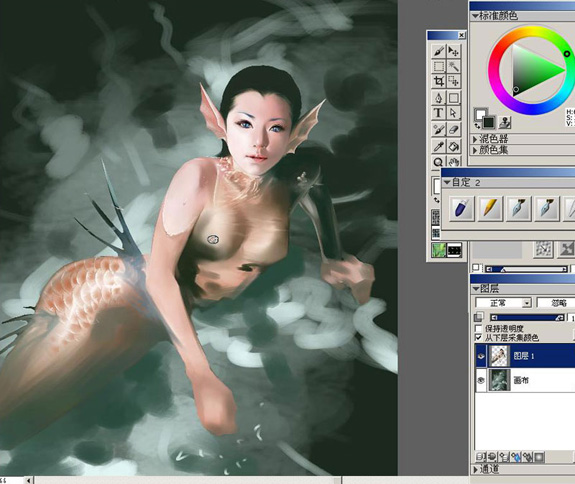The height and width of the screenshot is (484, 575).
Task: Uncheck 从下层采集颜色 checkbox
Action: click(479, 337)
